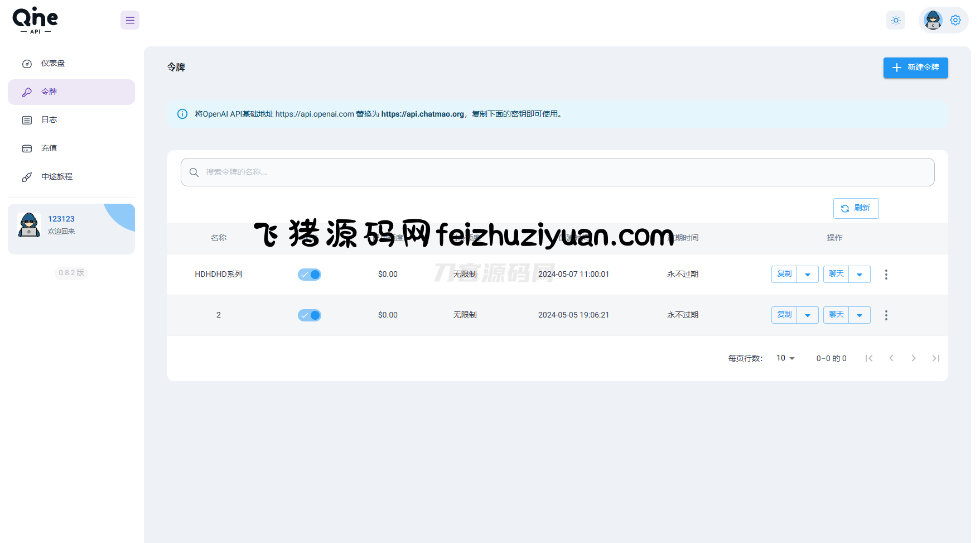This screenshot has width=980, height=543.
Task: Jump to last page icon
Action: (x=935, y=358)
